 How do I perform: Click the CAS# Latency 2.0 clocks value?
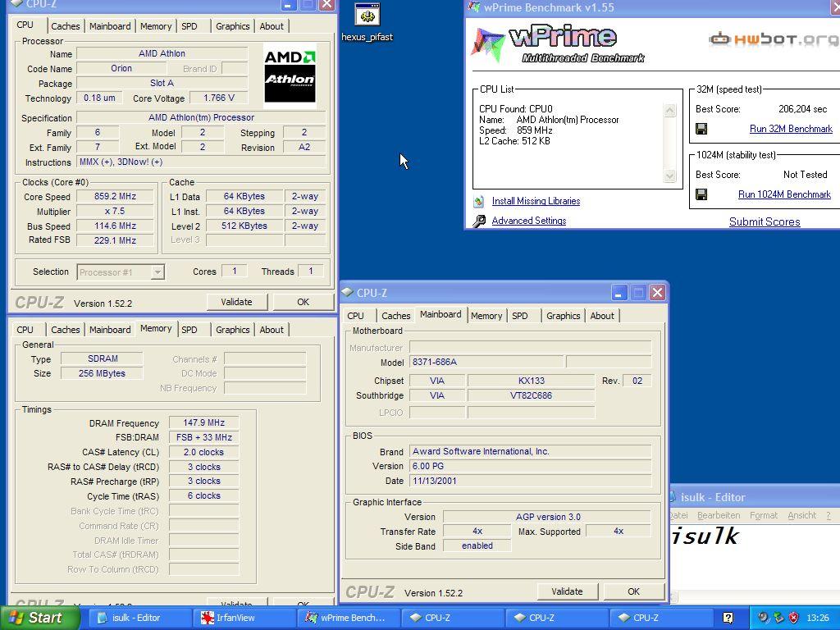(203, 452)
